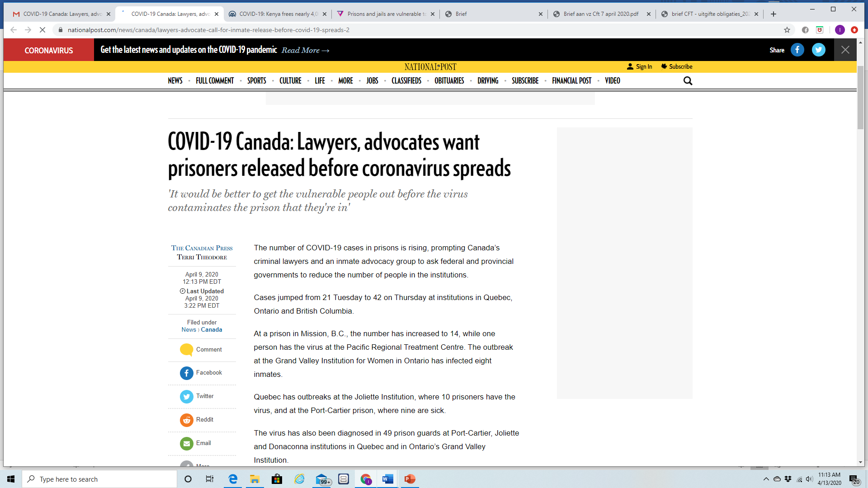The height and width of the screenshot is (488, 868).
Task: Click the National Post logo
Action: [430, 67]
